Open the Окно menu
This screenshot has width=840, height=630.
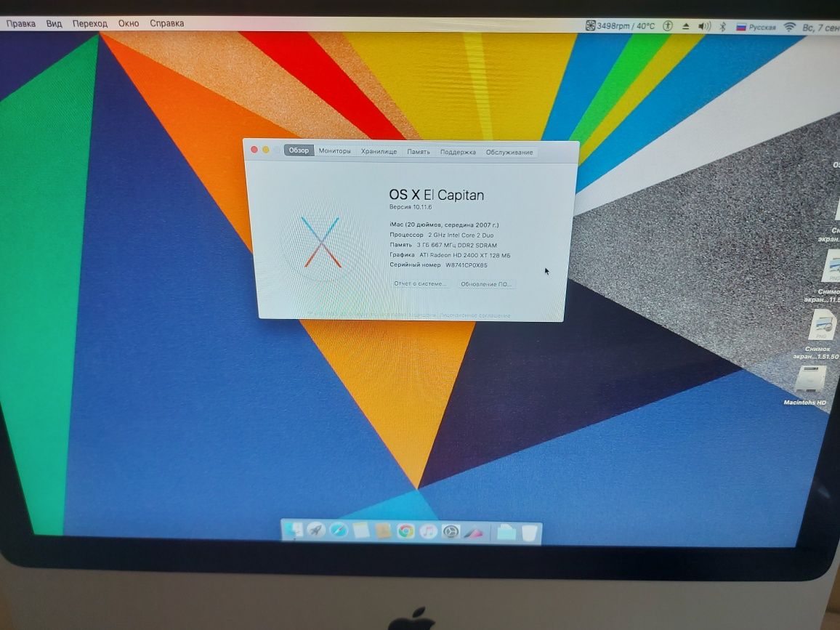pos(129,23)
